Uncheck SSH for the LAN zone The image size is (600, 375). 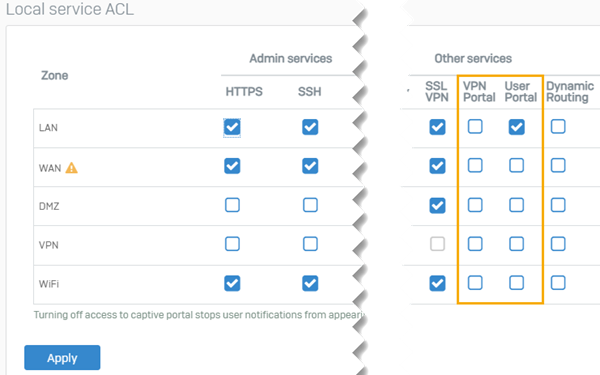pyautogui.click(x=310, y=127)
